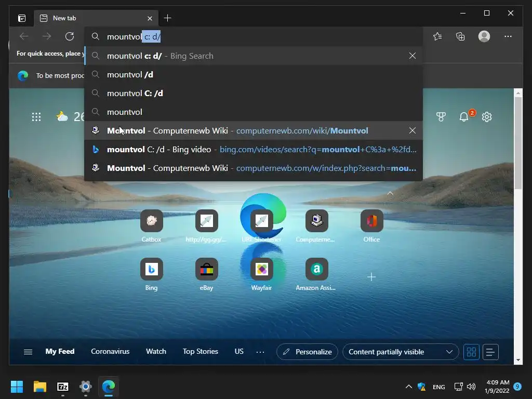Select the Top Stories feed tab
The height and width of the screenshot is (399, 532).
[x=201, y=352]
